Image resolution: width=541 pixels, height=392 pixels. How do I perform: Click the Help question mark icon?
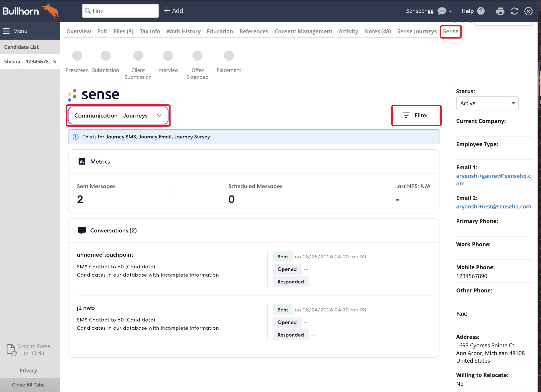tap(481, 11)
